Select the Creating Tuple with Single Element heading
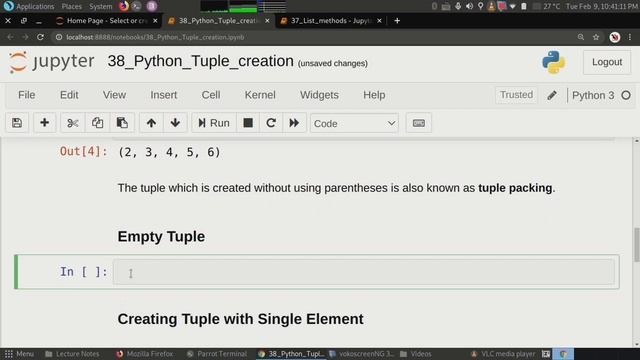Viewport: 640px width, 360px height. 240,319
